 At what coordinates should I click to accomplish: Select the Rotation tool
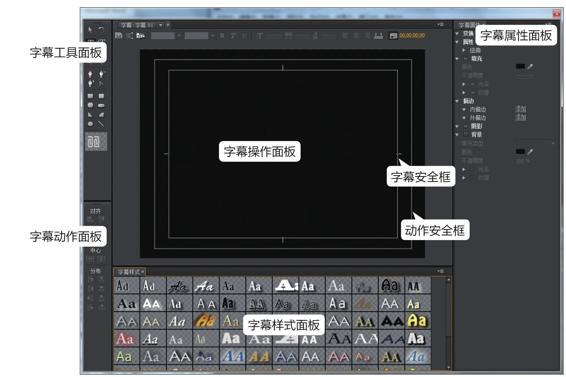click(101, 29)
